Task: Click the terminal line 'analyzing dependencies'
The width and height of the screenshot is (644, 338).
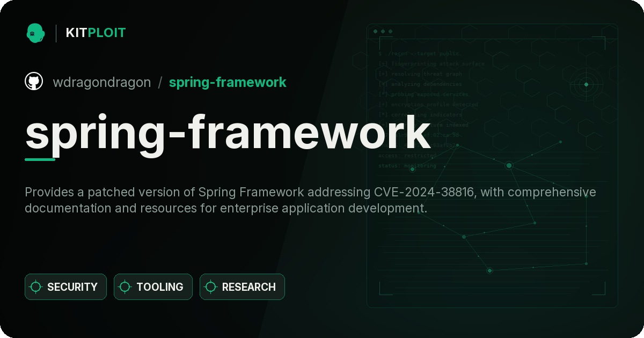Action: tap(420, 84)
